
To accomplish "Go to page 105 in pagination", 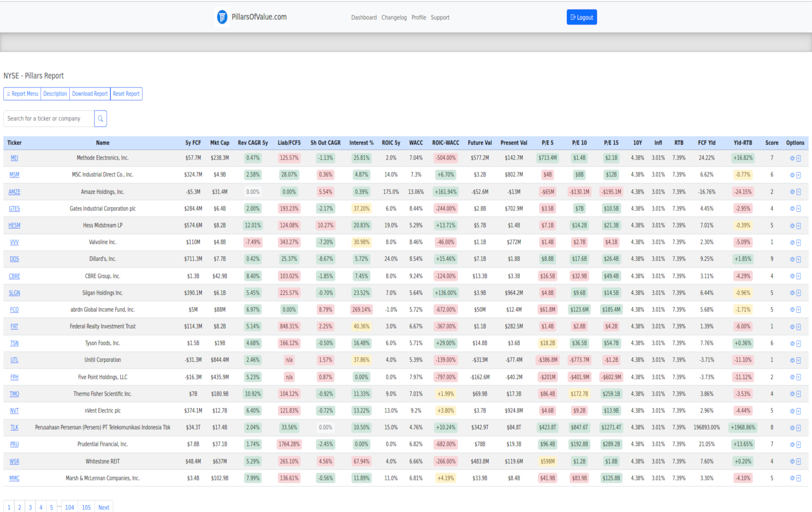I will coord(86,507).
